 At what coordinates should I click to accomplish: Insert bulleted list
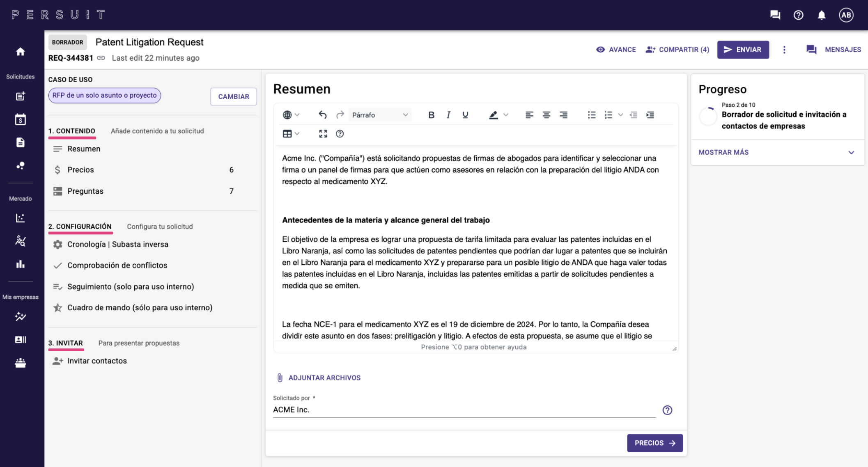click(x=591, y=115)
